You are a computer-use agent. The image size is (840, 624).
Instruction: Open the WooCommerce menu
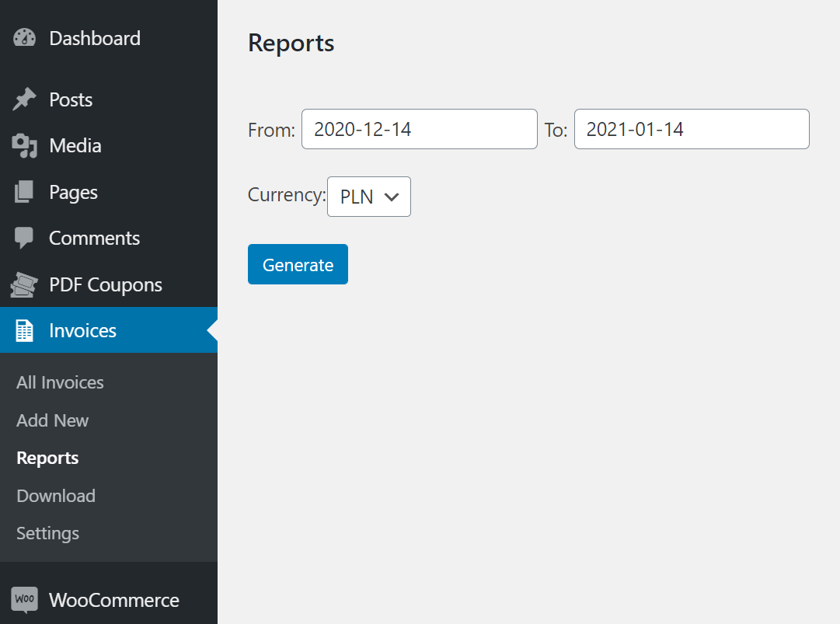click(x=114, y=600)
